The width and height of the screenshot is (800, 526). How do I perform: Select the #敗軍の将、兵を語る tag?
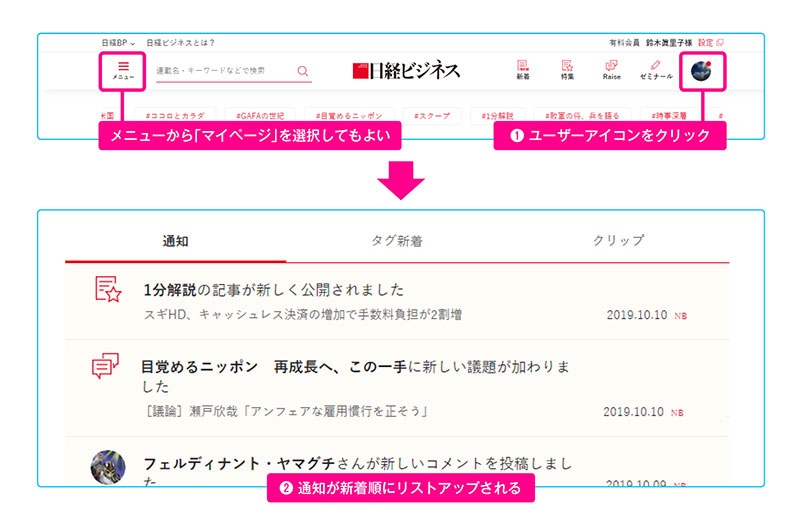pyautogui.click(x=582, y=116)
